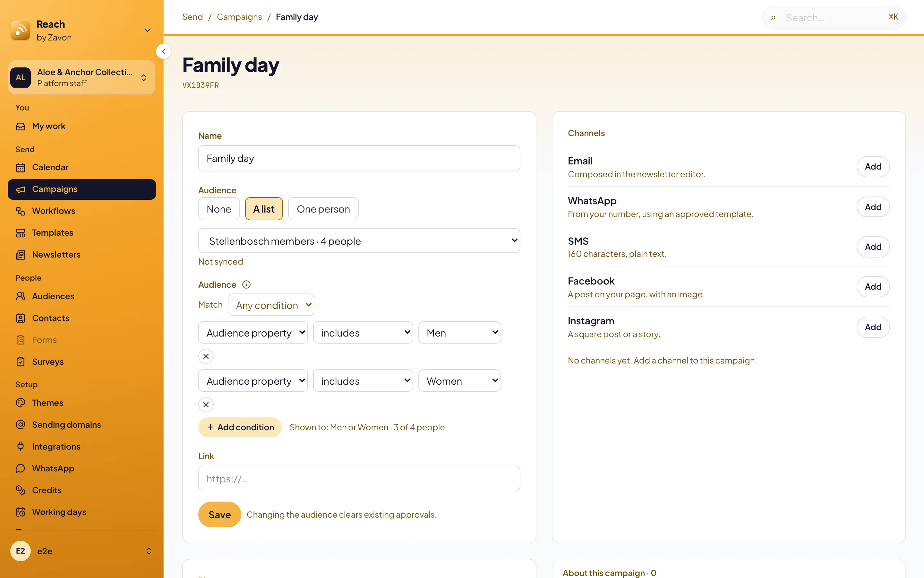Click the Sending domains at-sign icon
The height and width of the screenshot is (578, 924).
click(x=21, y=425)
